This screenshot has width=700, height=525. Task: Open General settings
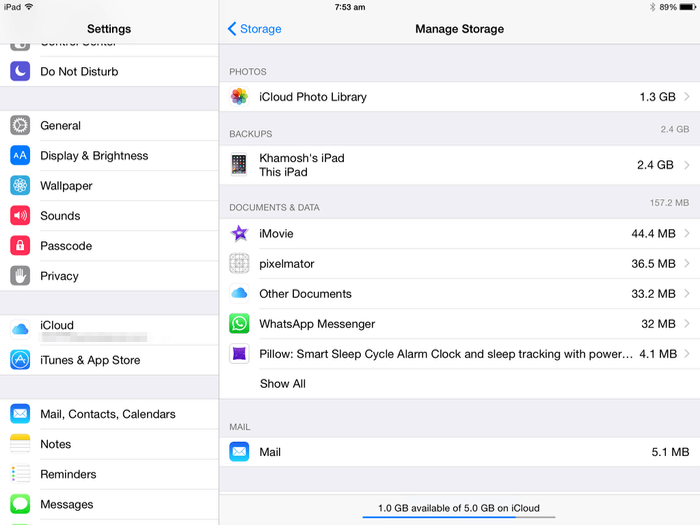(109, 125)
